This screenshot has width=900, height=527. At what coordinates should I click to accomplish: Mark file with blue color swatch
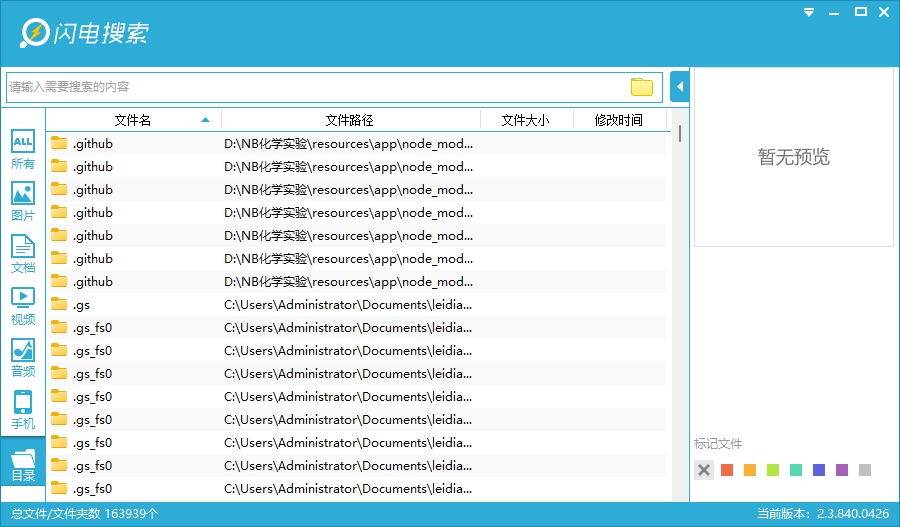click(x=819, y=470)
